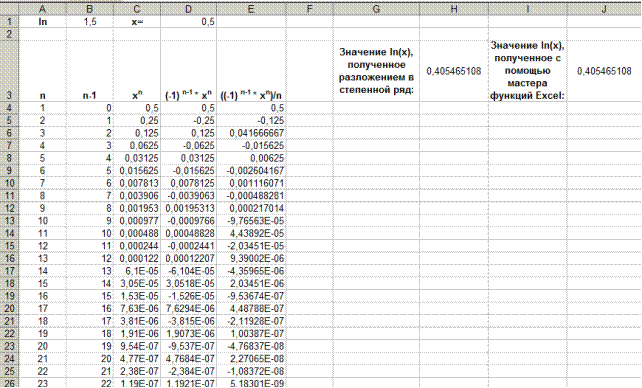Click cell E17 with -4,35965E-06
This screenshot has width=642, height=388.
tap(251, 271)
